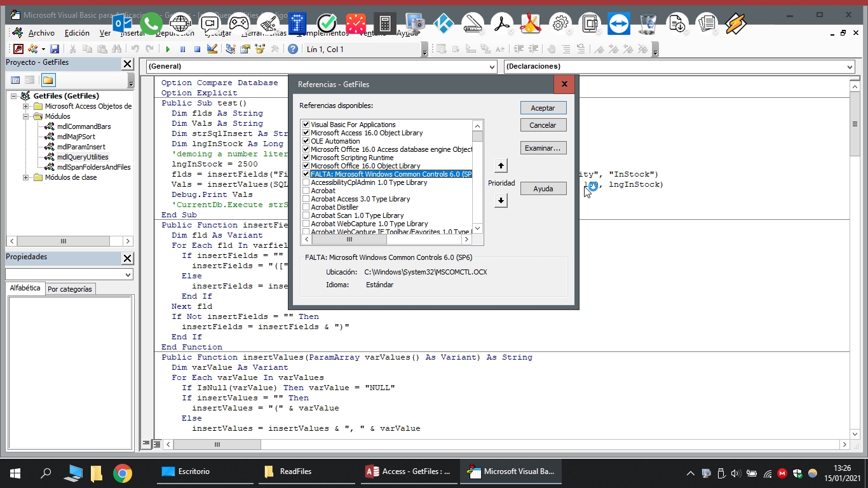Click the Project panel horizontal scrollbar
Image resolution: width=868 pixels, height=488 pixels.
(x=69, y=241)
